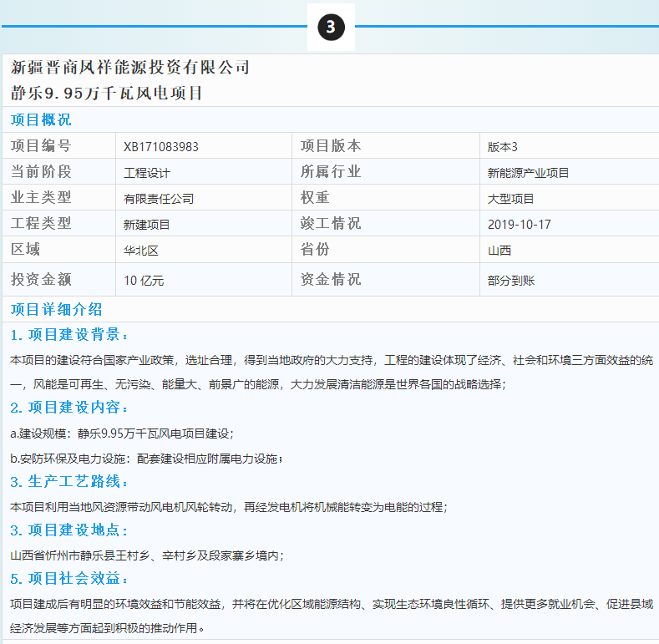Viewport: 659px width, 644px height.
Task: Click the line b.安防环保及电力设施
Action: click(146, 459)
